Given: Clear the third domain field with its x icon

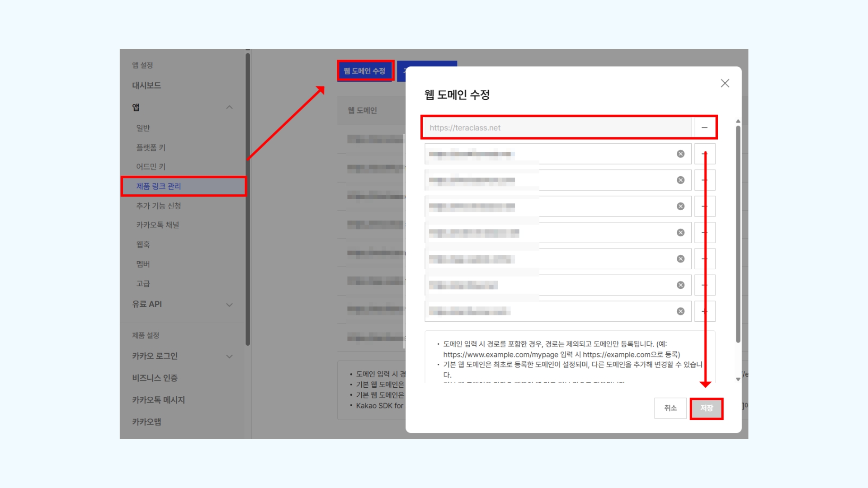Looking at the screenshot, I should point(680,180).
